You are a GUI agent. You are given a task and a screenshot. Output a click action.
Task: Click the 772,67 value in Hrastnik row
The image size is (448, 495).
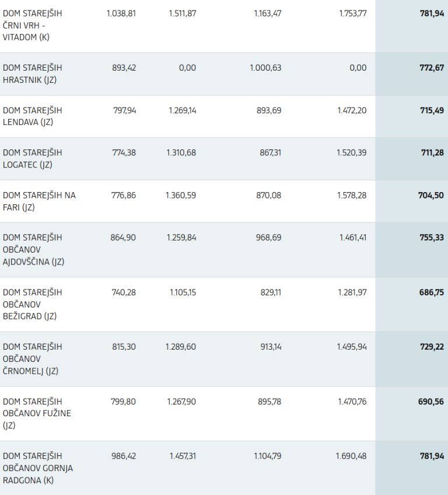point(432,68)
